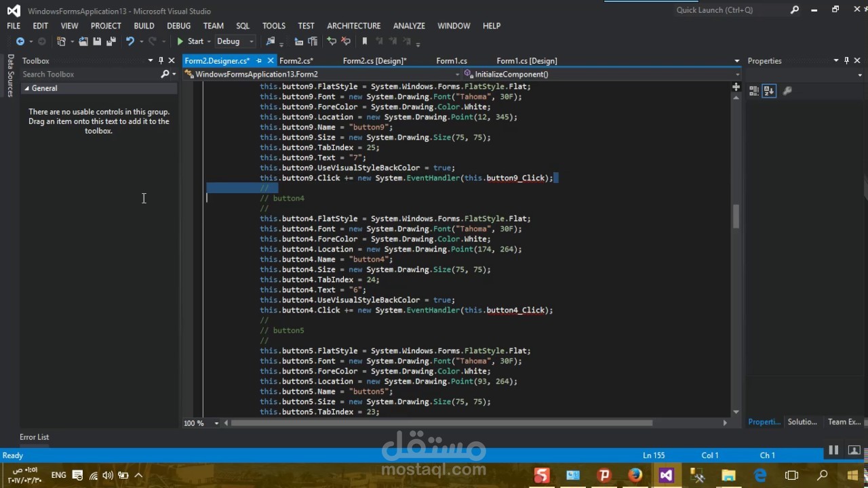Open the ANALYZE menu
This screenshot has width=868, height=488.
tap(410, 26)
